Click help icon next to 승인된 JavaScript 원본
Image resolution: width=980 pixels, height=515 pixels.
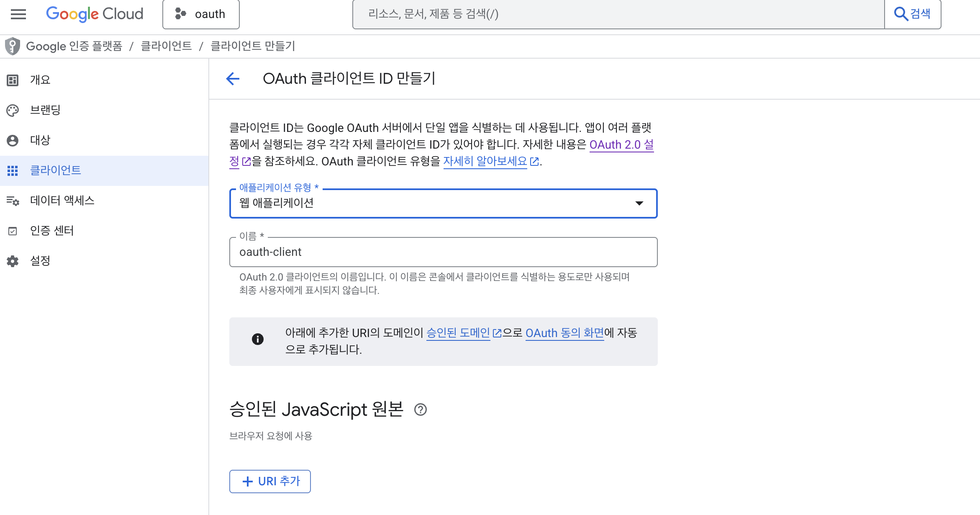[x=420, y=409]
